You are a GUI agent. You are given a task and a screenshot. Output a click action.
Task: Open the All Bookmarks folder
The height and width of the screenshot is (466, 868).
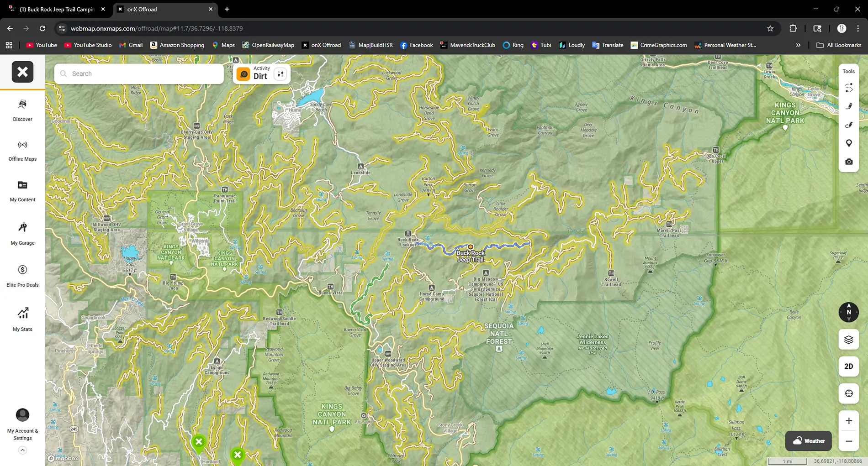click(839, 45)
